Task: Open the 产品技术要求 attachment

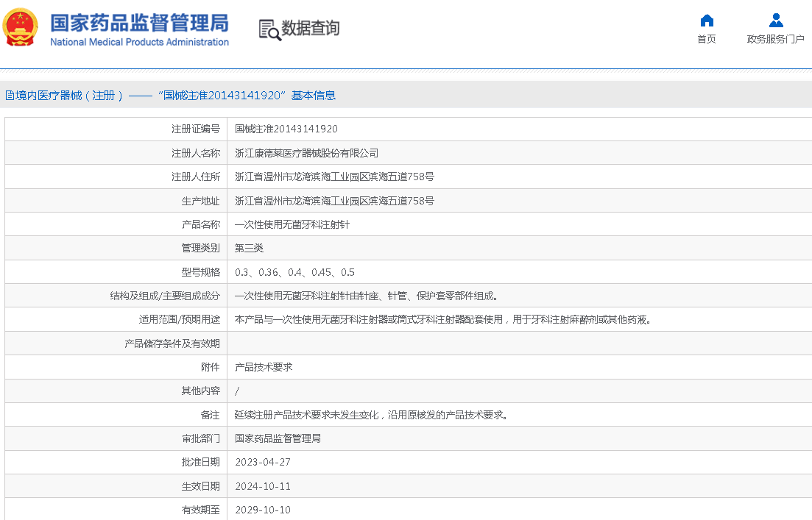Action: [264, 367]
